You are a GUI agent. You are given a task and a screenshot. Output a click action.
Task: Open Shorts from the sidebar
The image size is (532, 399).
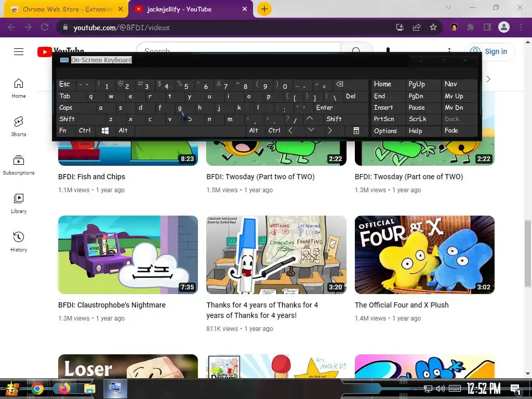19,127
